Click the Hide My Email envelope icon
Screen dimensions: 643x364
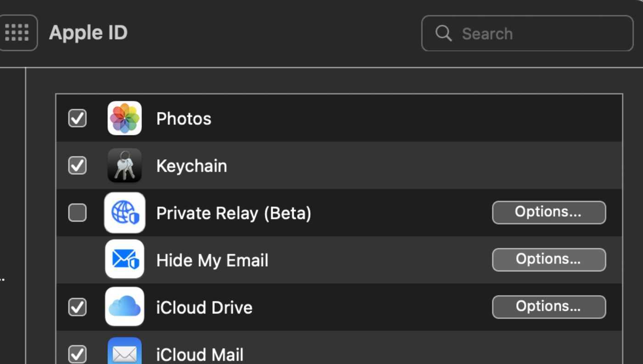124,259
